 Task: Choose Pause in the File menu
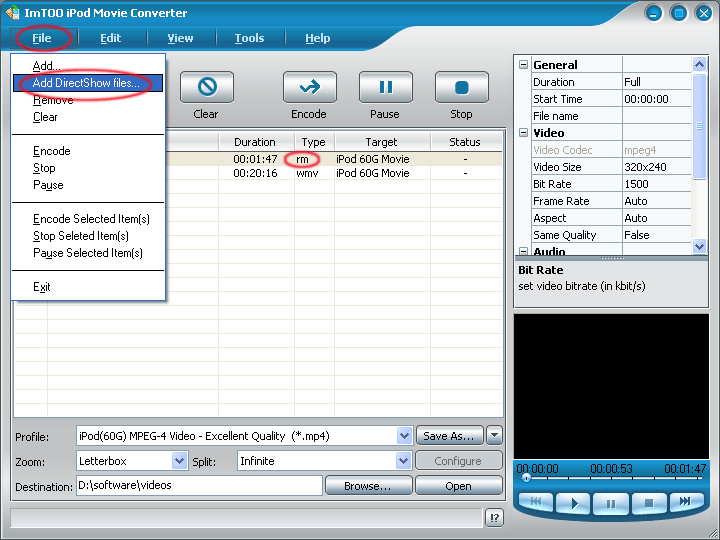88,185
